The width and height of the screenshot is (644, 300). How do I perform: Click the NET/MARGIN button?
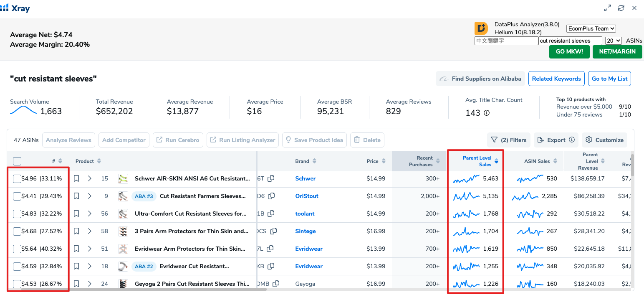[x=617, y=52]
